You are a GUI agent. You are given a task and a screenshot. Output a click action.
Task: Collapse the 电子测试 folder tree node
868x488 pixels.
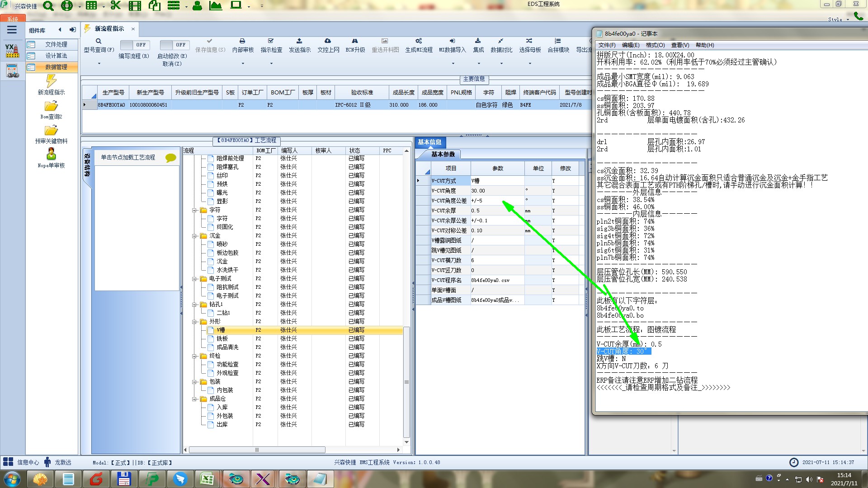[194, 279]
